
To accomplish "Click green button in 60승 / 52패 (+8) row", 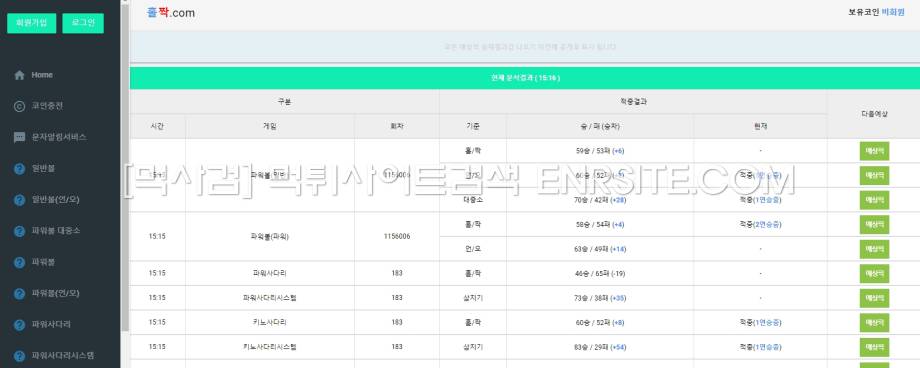I will [874, 322].
